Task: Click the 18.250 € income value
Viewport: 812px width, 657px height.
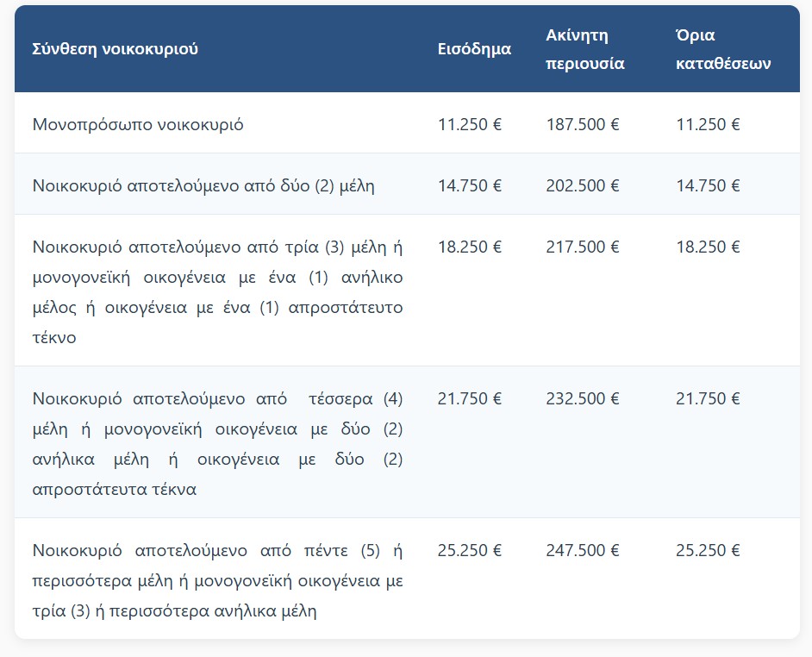Action: (470, 247)
